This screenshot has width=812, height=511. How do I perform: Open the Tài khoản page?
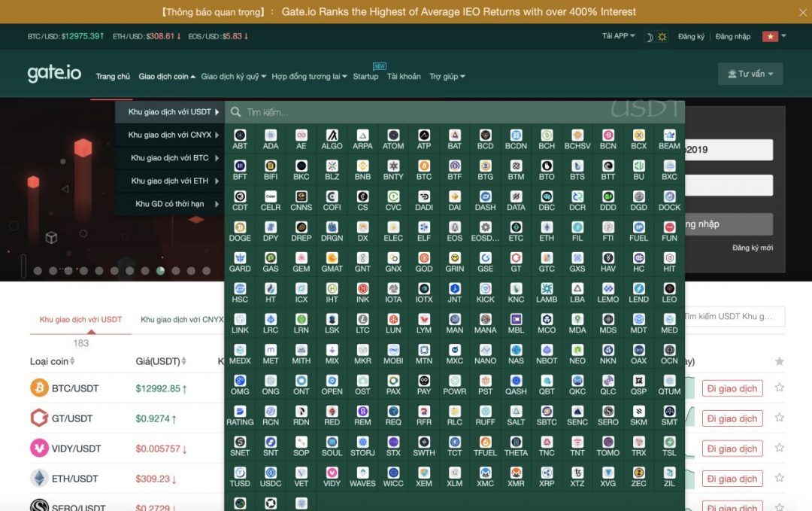pos(404,77)
